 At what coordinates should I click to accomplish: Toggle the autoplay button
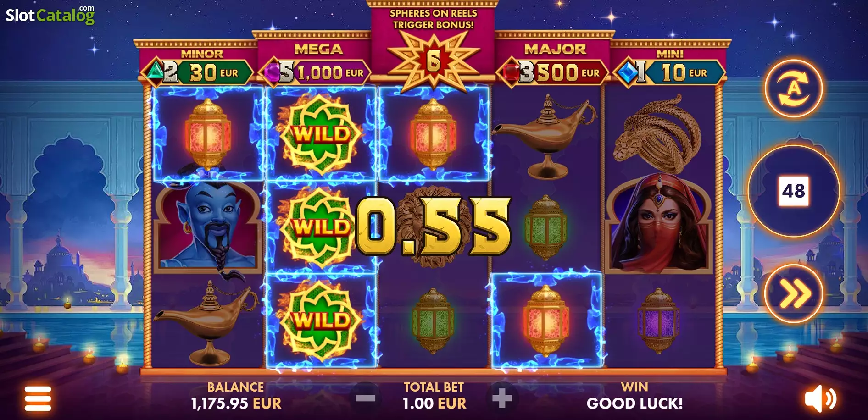794,88
